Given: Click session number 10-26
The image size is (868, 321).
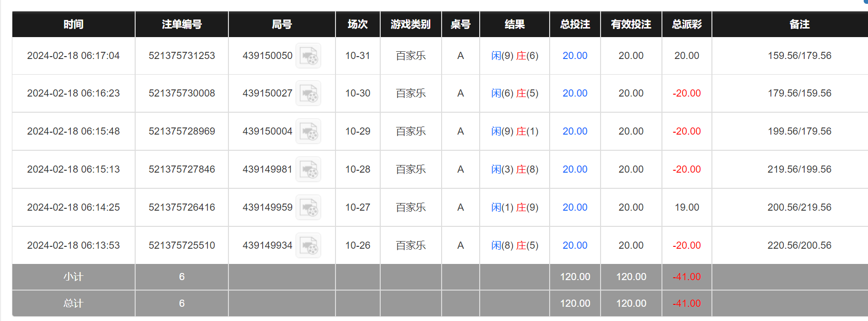Looking at the screenshot, I should [x=358, y=245].
